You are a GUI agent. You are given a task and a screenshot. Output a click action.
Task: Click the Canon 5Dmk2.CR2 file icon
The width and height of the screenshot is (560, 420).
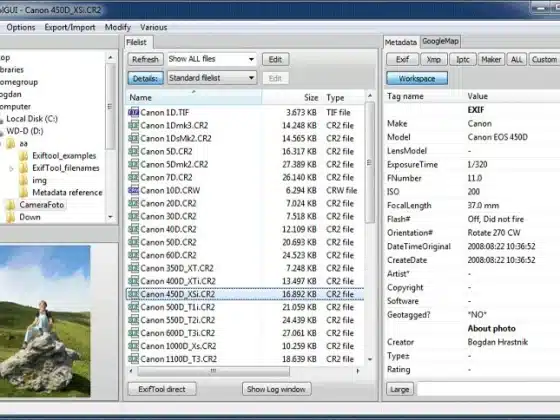point(133,164)
